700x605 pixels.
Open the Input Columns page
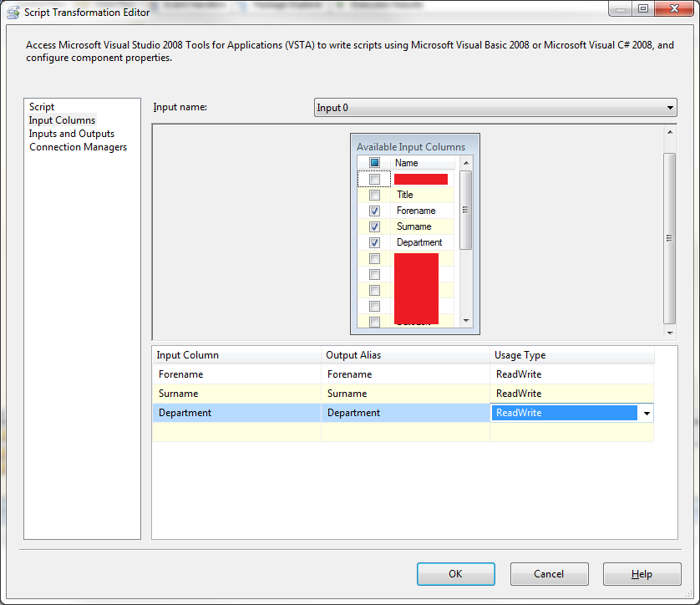click(62, 120)
